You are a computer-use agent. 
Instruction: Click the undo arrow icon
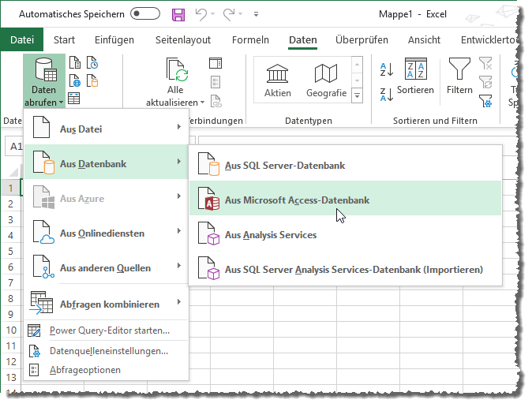(x=201, y=14)
